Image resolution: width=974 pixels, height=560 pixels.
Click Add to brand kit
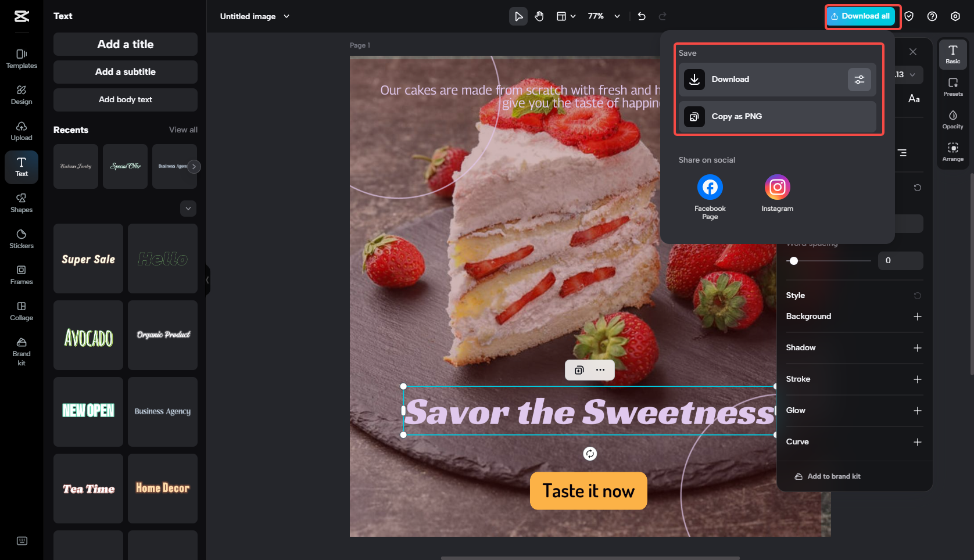[x=828, y=476]
